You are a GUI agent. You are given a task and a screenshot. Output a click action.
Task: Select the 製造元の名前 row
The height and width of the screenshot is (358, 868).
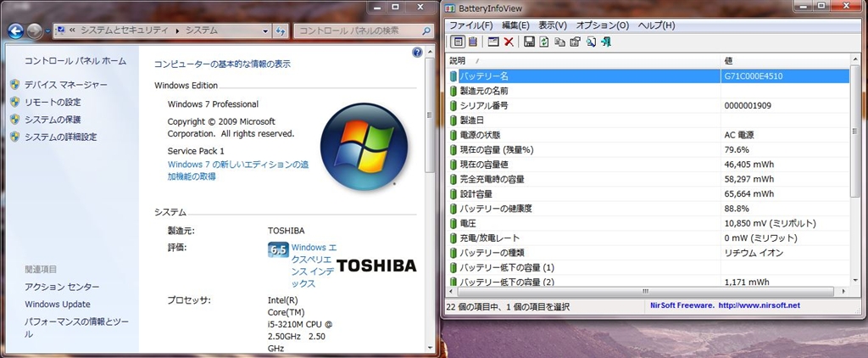coord(648,91)
